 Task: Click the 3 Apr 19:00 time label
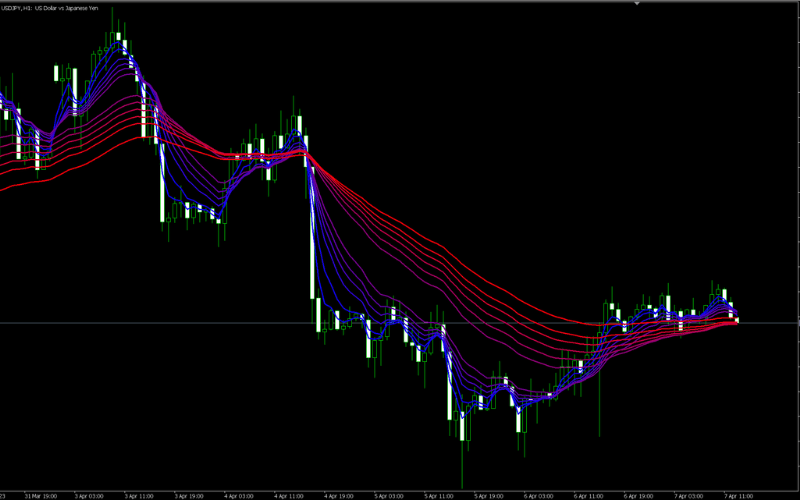pos(189,494)
